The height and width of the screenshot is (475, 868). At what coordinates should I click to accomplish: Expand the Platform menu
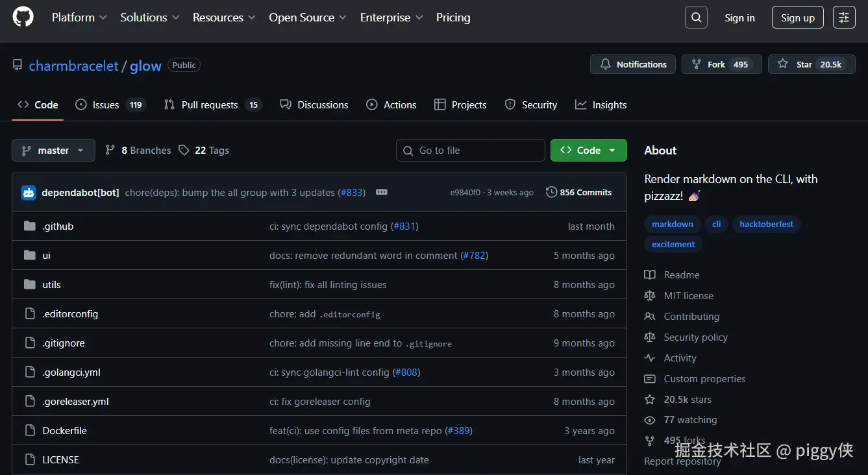pyautogui.click(x=79, y=18)
